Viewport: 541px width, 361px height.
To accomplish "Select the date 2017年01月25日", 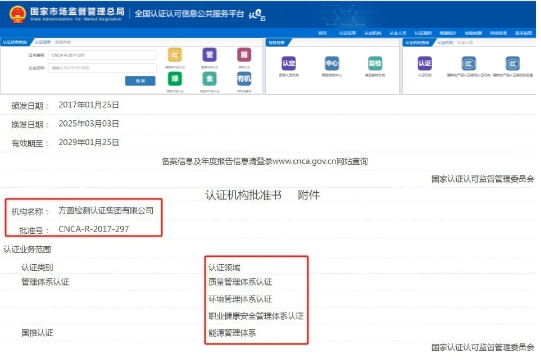I will (x=89, y=105).
